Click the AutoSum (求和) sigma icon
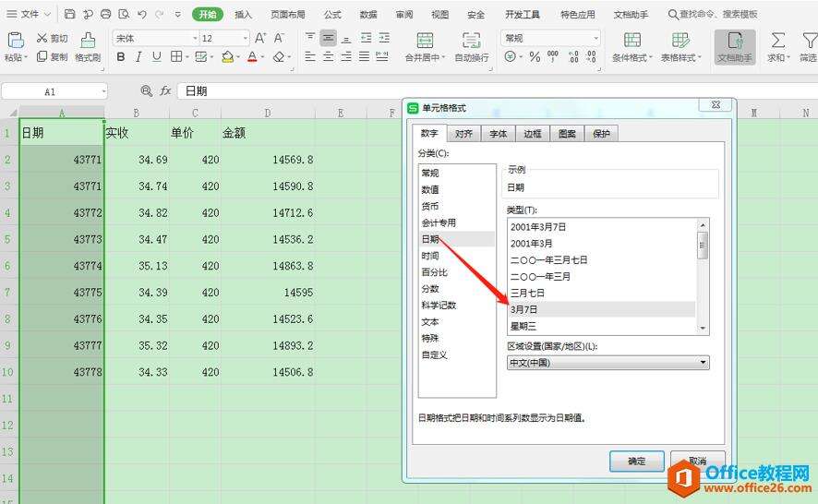The height and width of the screenshot is (504, 818). coord(778,41)
